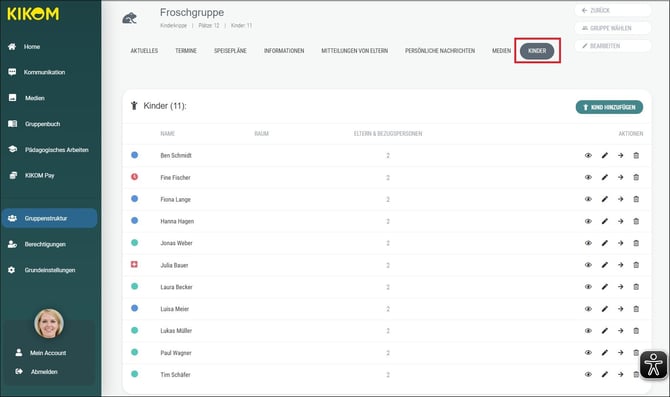Open the Informationen tab
Screen dimensions: 670x397
coord(284,51)
